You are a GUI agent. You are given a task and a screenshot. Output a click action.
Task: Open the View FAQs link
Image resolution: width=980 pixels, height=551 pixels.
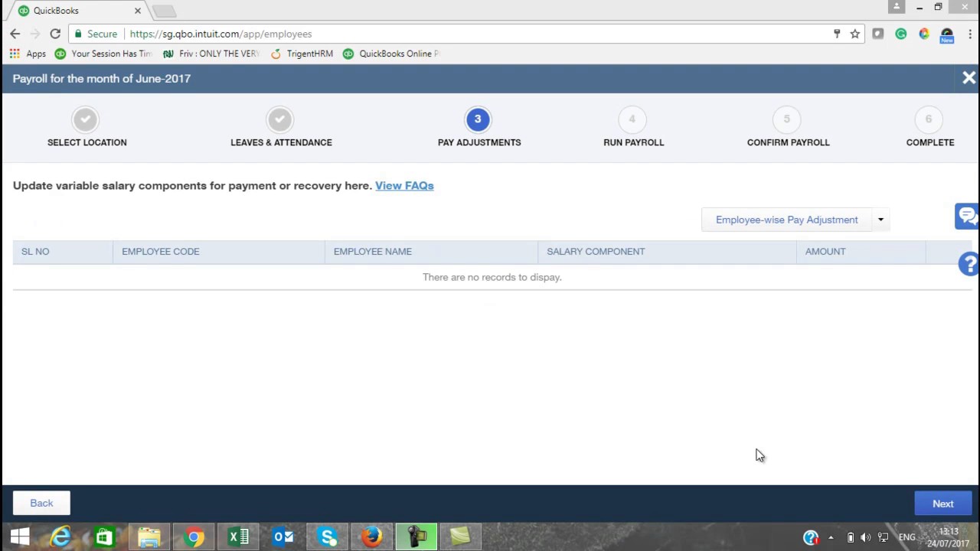pos(404,185)
